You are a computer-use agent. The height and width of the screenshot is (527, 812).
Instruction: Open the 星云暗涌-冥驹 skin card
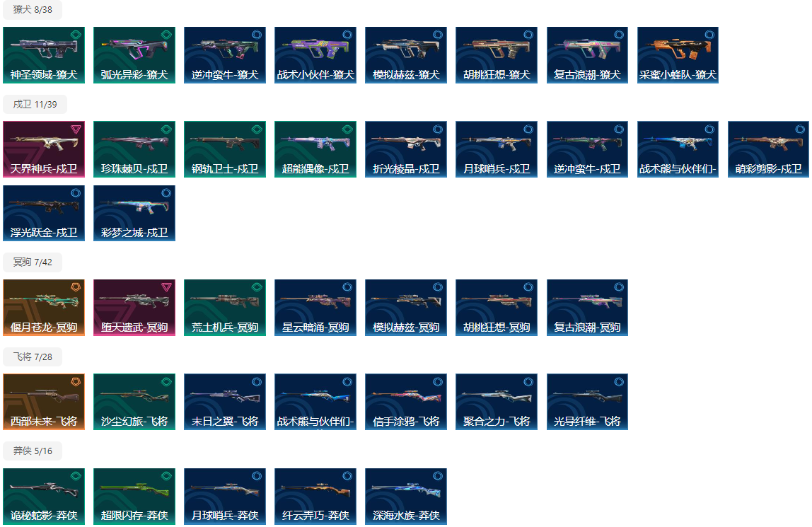pos(315,307)
